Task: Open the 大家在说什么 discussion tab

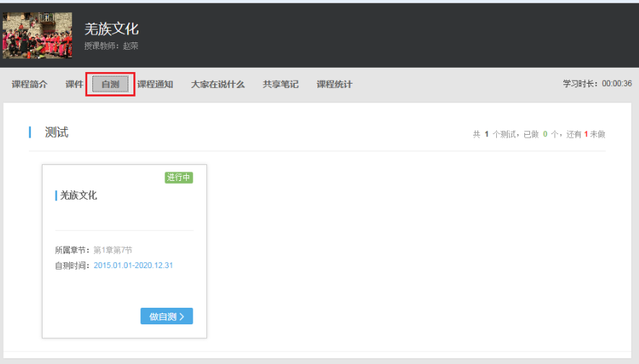Action: click(x=218, y=84)
